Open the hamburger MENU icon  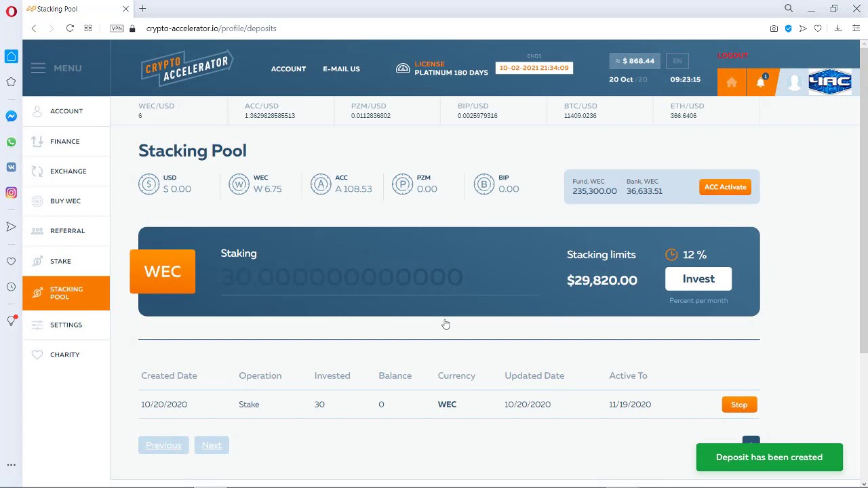click(x=38, y=68)
